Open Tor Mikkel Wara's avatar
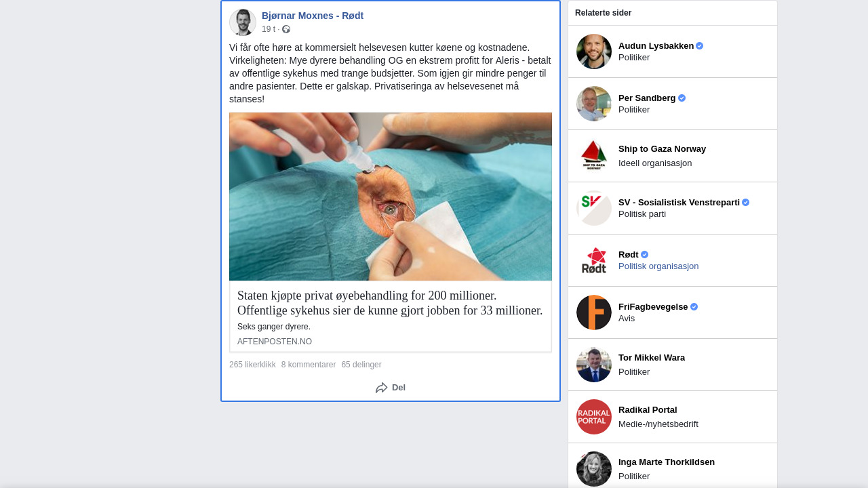 click(594, 365)
